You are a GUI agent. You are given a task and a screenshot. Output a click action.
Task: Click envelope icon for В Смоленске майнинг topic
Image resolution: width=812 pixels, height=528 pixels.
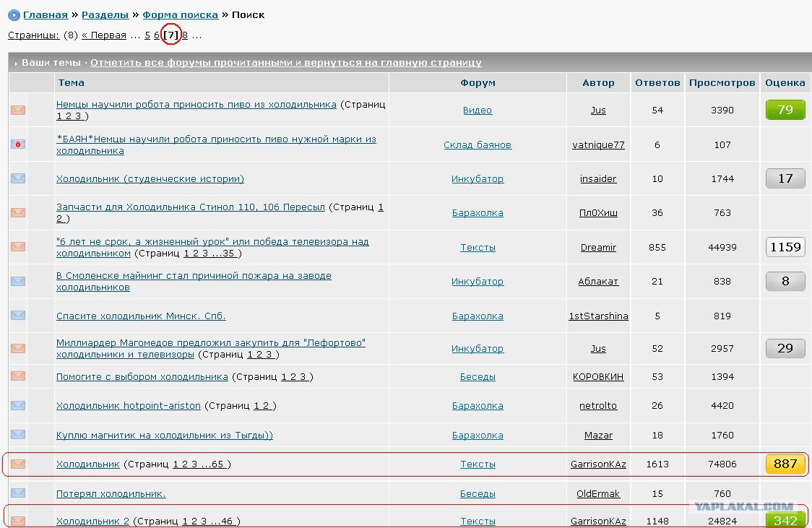coord(18,281)
